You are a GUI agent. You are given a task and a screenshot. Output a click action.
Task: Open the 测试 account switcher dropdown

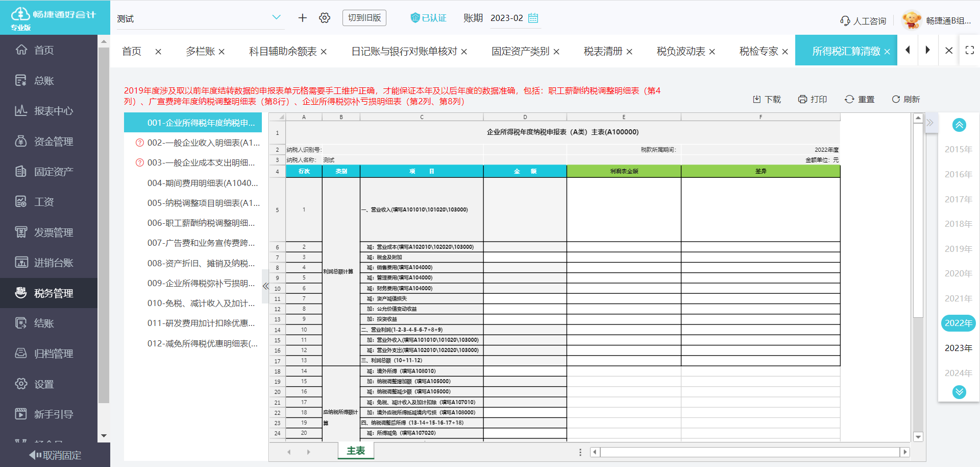[x=200, y=18]
